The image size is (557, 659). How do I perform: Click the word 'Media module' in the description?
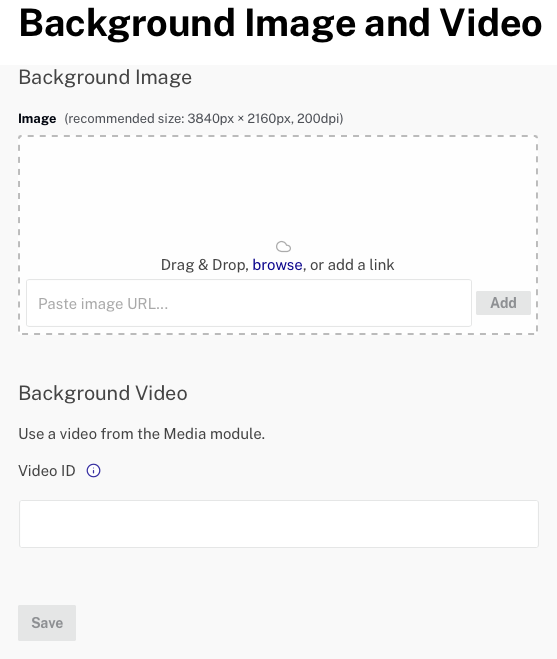[214, 434]
